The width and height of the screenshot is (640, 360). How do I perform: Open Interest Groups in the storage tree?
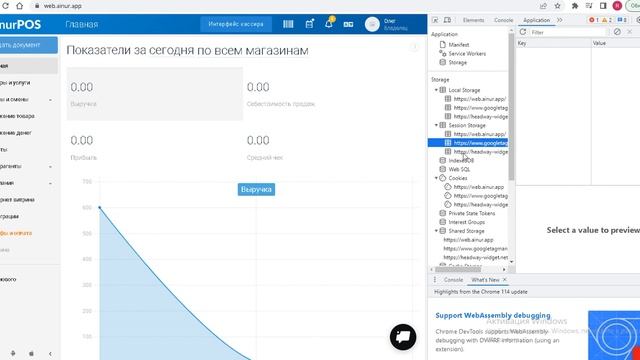(x=467, y=222)
